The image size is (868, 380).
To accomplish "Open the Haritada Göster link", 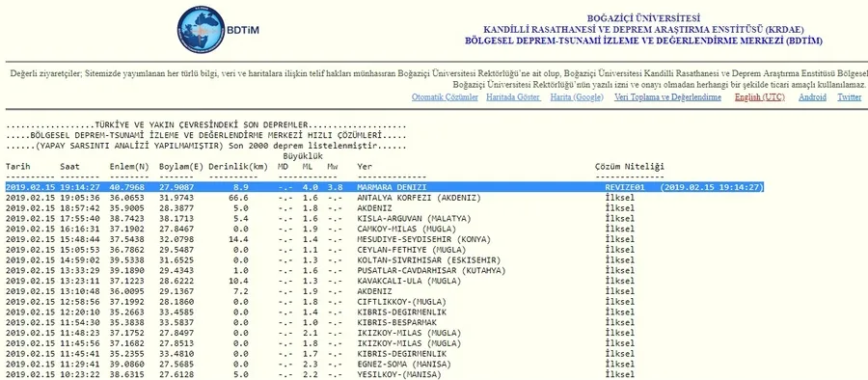I will pos(513,97).
